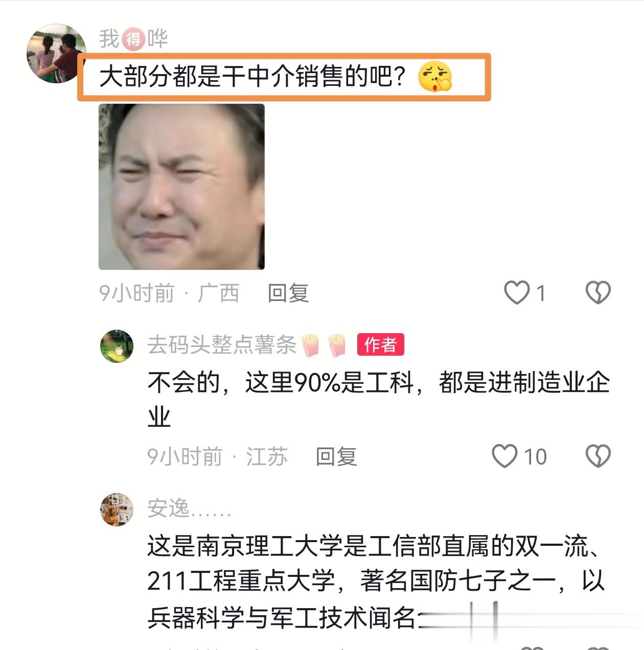
Task: View the squinting face meme image
Action: tap(181, 187)
